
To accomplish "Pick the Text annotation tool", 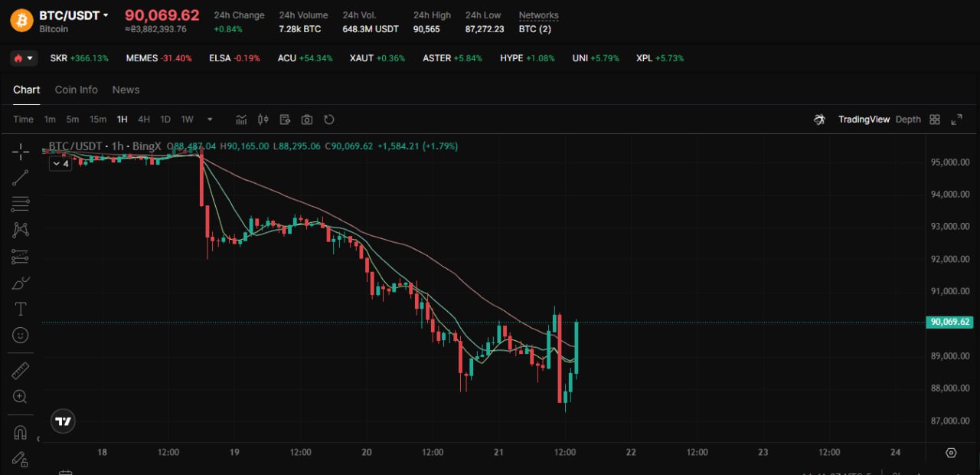I will coord(21,310).
